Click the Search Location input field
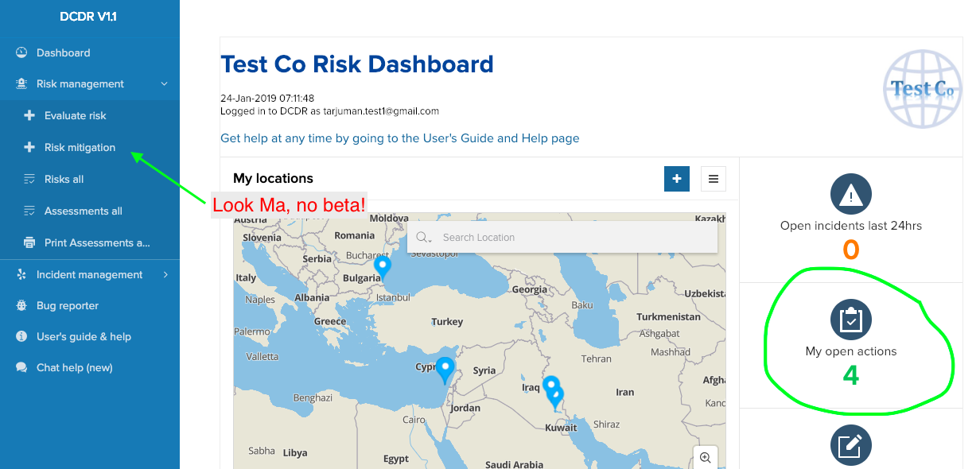980x469 pixels. 573,238
